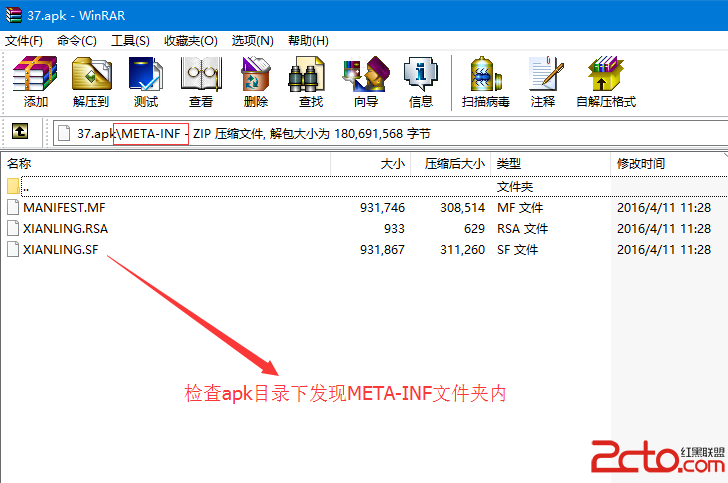Click the 文件夹 type cell

click(515, 187)
